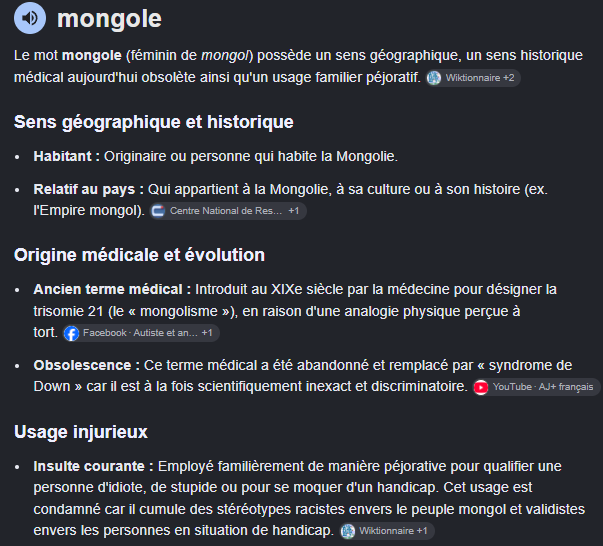Click the Wiktionnaire globe icon in intro paragraph
The height and width of the screenshot is (546, 603).
point(434,78)
